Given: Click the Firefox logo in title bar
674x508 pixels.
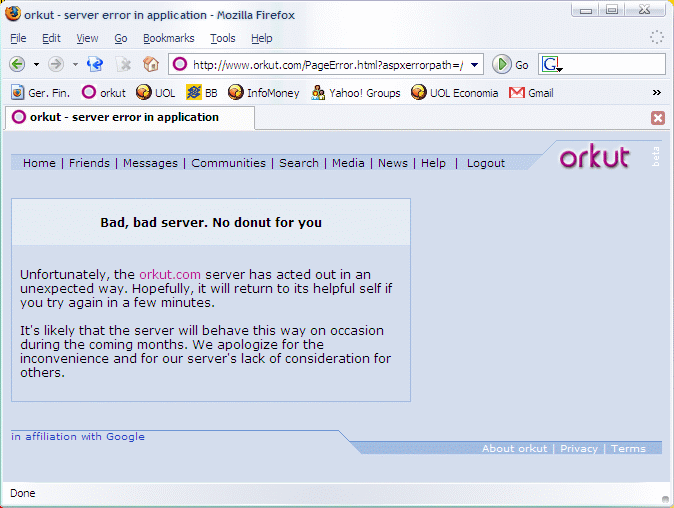Looking at the screenshot, I should (13, 13).
